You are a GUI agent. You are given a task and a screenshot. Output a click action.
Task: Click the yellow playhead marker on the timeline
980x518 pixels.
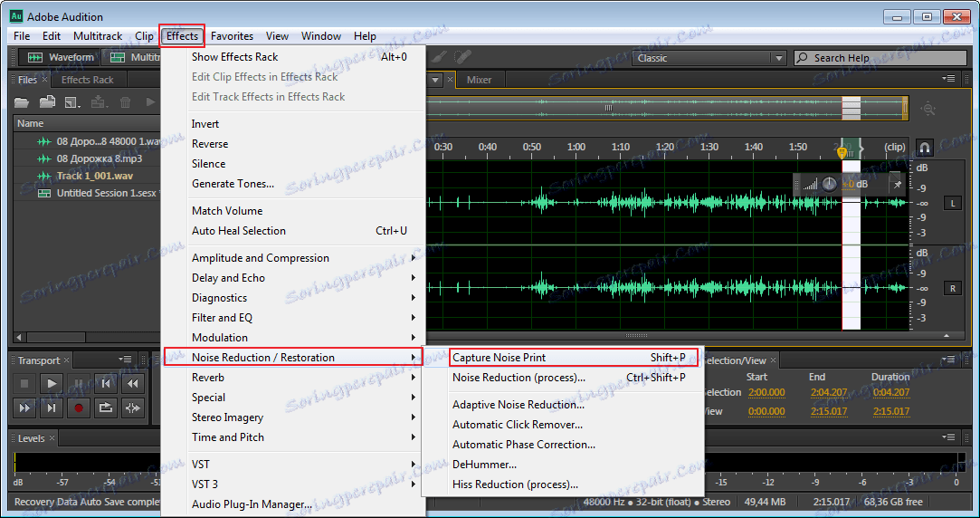click(x=842, y=152)
